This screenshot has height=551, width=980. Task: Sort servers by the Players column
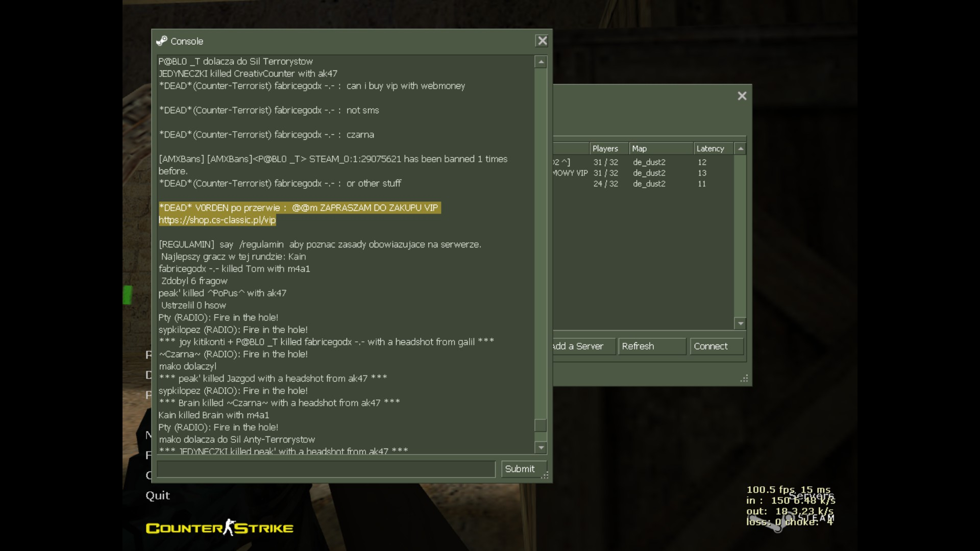pos(608,148)
